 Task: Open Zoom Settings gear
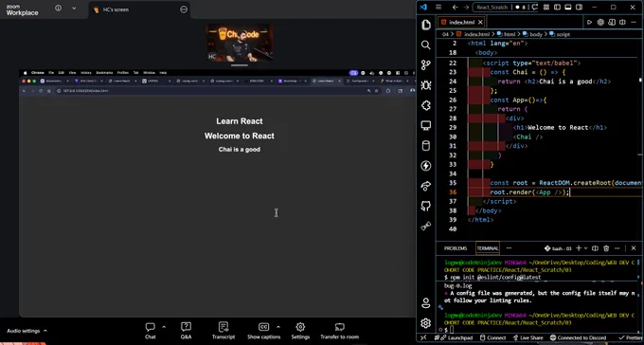(300, 331)
